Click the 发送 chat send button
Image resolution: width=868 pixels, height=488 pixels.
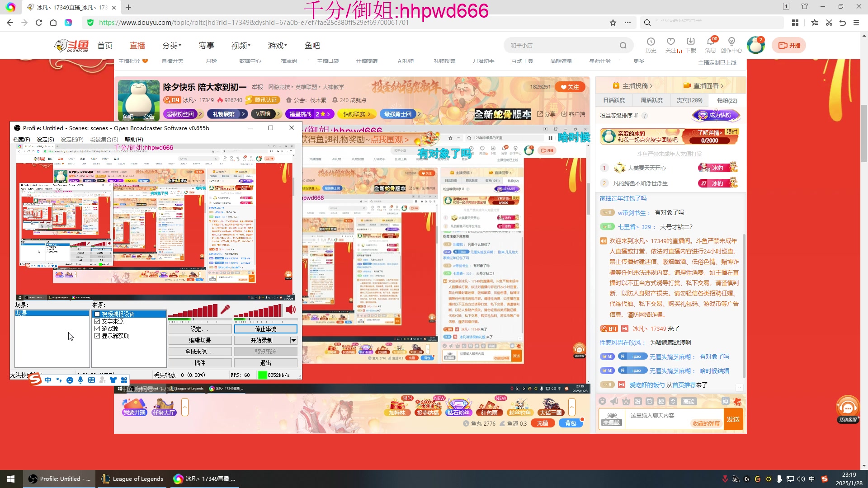tap(733, 419)
